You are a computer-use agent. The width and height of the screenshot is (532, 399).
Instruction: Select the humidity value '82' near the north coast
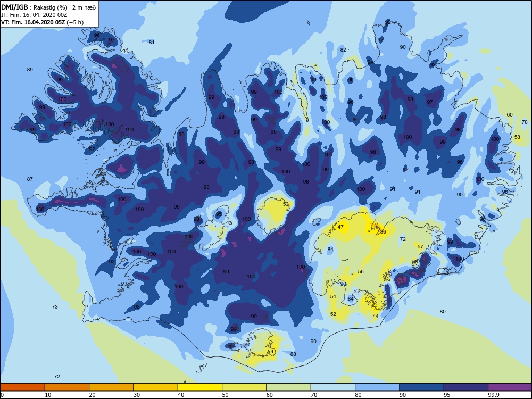coord(343,50)
